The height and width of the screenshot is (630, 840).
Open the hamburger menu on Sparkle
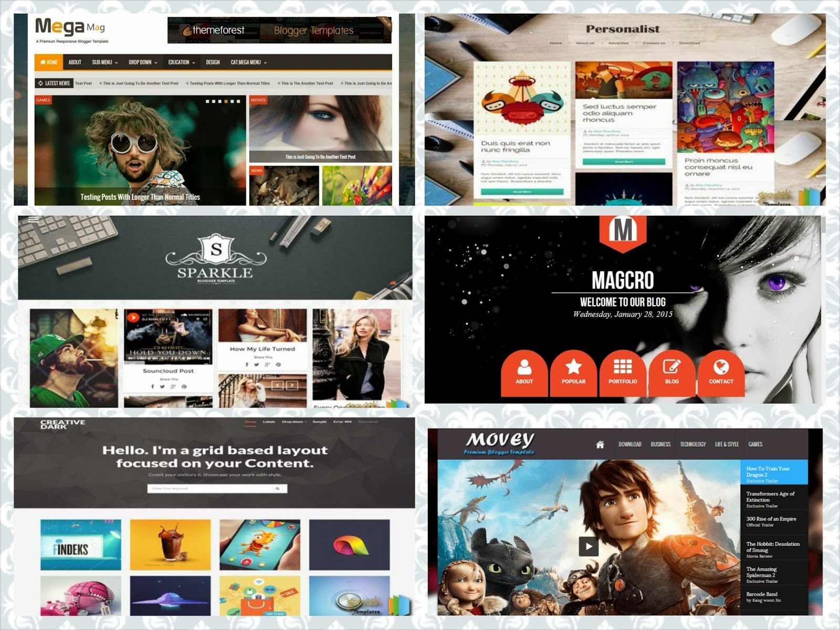[x=34, y=220]
